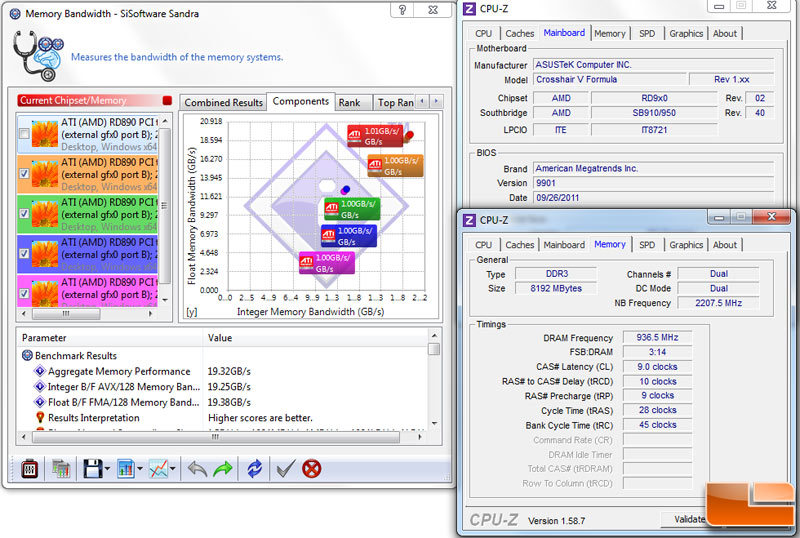
Task: Open the Graphics tab in CPU-Z Mainboard window
Action: (x=686, y=34)
